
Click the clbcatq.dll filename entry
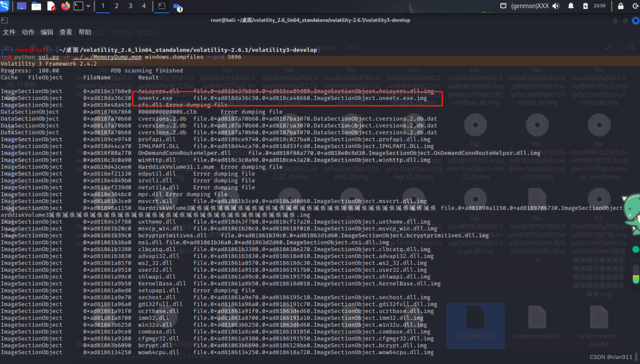coord(157,249)
